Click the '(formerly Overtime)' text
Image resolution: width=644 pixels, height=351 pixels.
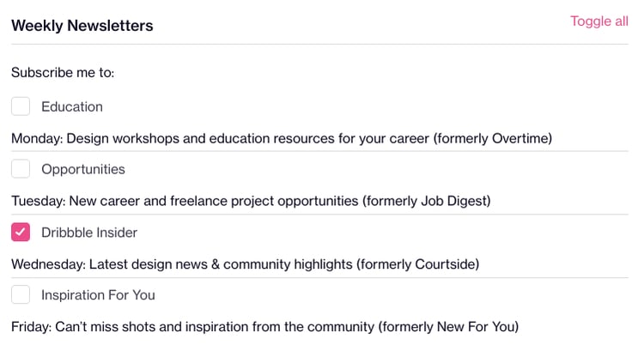pyautogui.click(x=494, y=138)
